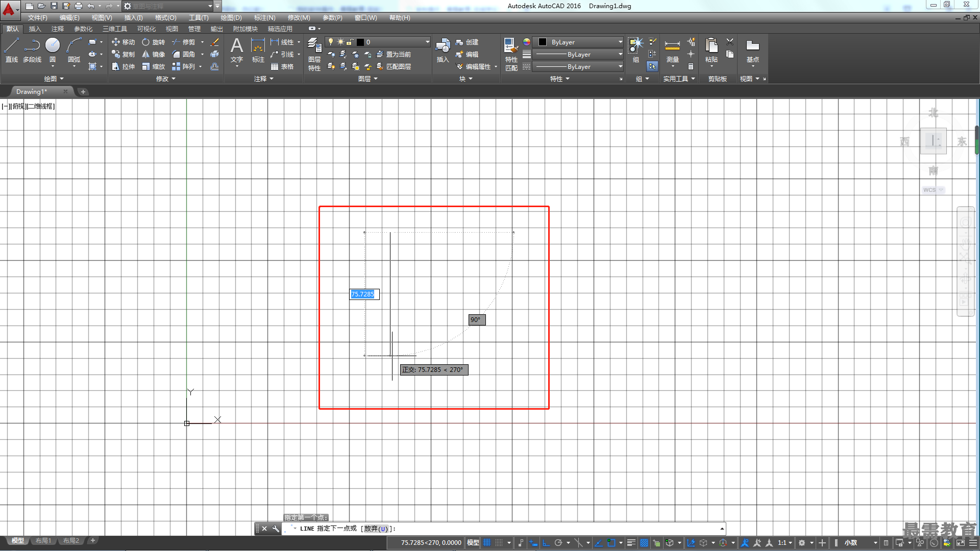
Task: Click the Array (阵列) tool
Action: (184, 66)
